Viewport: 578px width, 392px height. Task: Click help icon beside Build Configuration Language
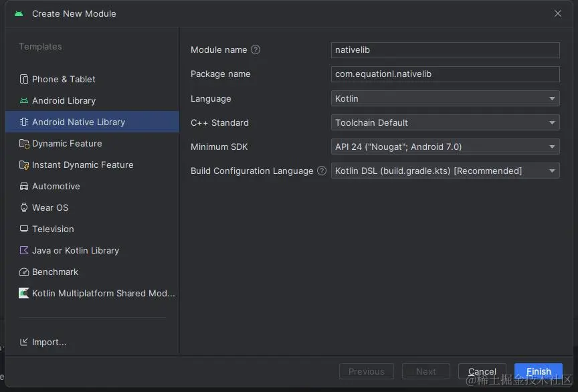pos(322,171)
